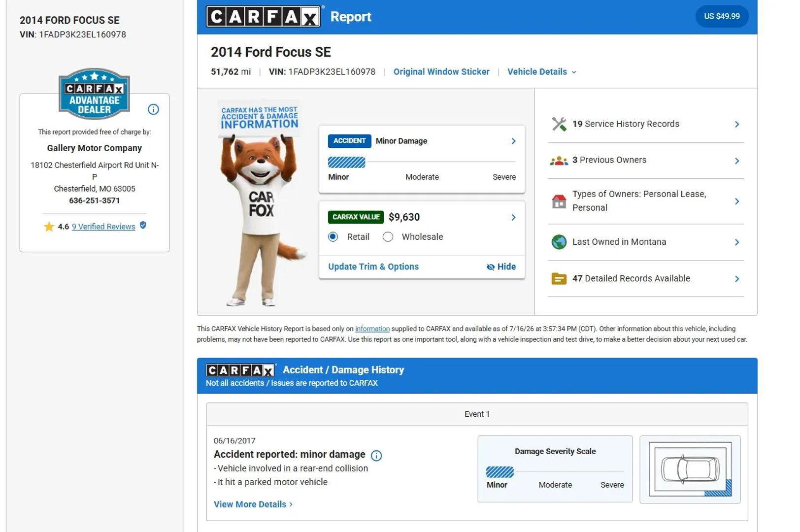Expand the Vehicle Details dropdown
Screen dimensions: 800x532
pos(542,72)
